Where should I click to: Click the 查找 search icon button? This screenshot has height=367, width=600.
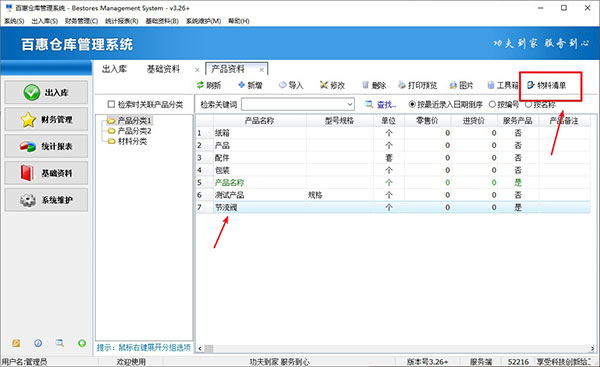[369, 104]
